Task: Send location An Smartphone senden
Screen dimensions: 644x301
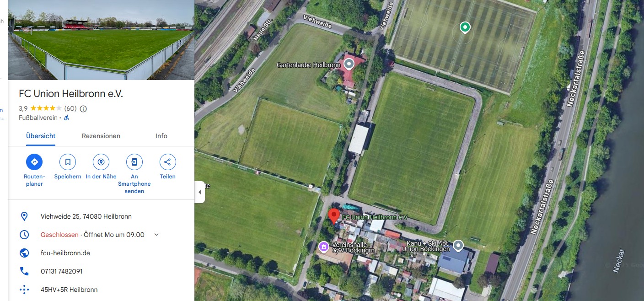Action: (134, 162)
